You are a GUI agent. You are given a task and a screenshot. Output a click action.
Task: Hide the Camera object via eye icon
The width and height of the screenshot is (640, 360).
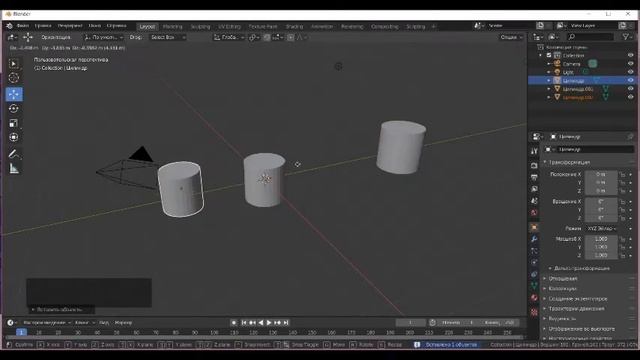pos(630,64)
